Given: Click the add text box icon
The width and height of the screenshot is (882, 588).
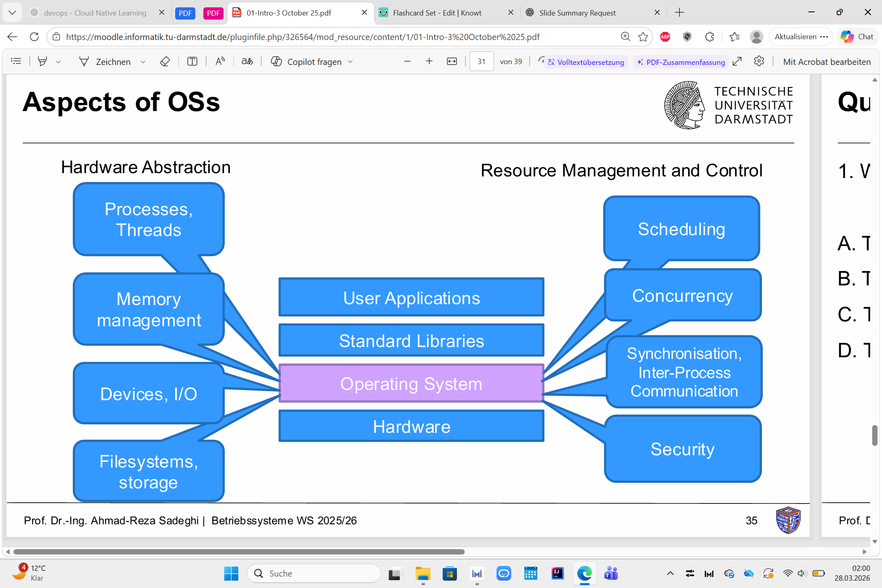Looking at the screenshot, I should pos(192,62).
